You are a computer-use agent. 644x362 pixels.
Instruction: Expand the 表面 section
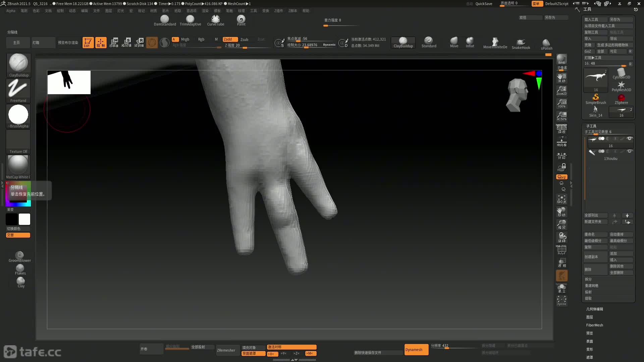[x=590, y=341]
